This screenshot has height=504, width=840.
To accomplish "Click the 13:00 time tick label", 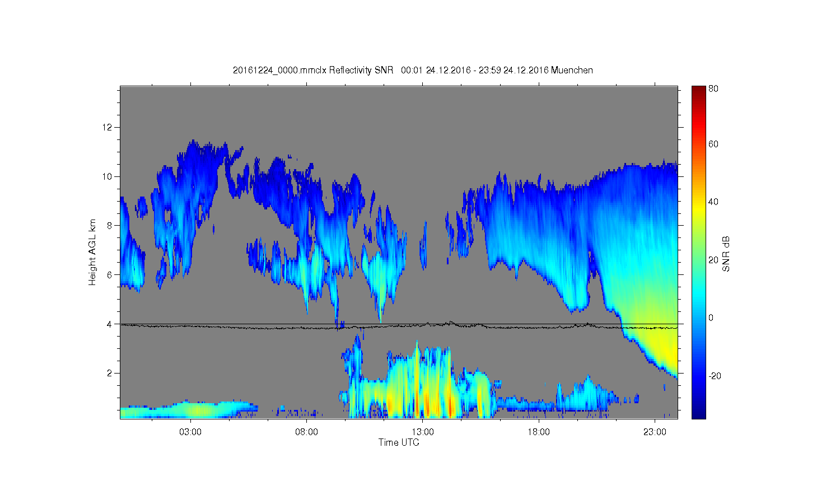I will (423, 432).
